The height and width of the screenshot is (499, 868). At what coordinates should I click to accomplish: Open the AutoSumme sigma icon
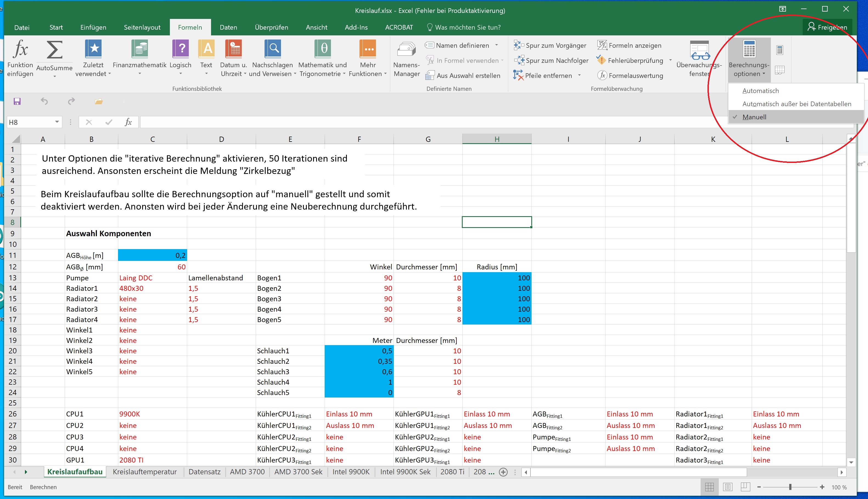54,50
